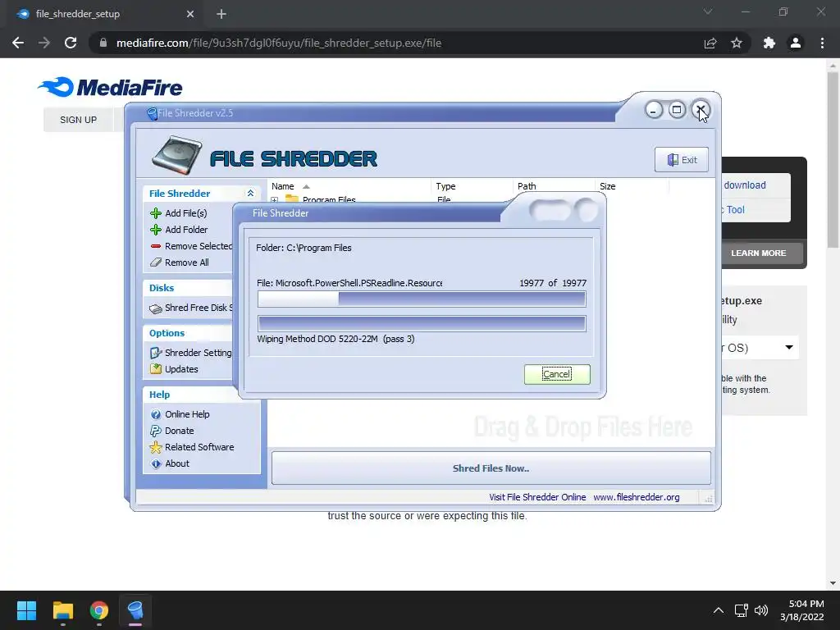The image size is (840, 630).
Task: Click the share page icon in address bar
Action: click(710, 43)
